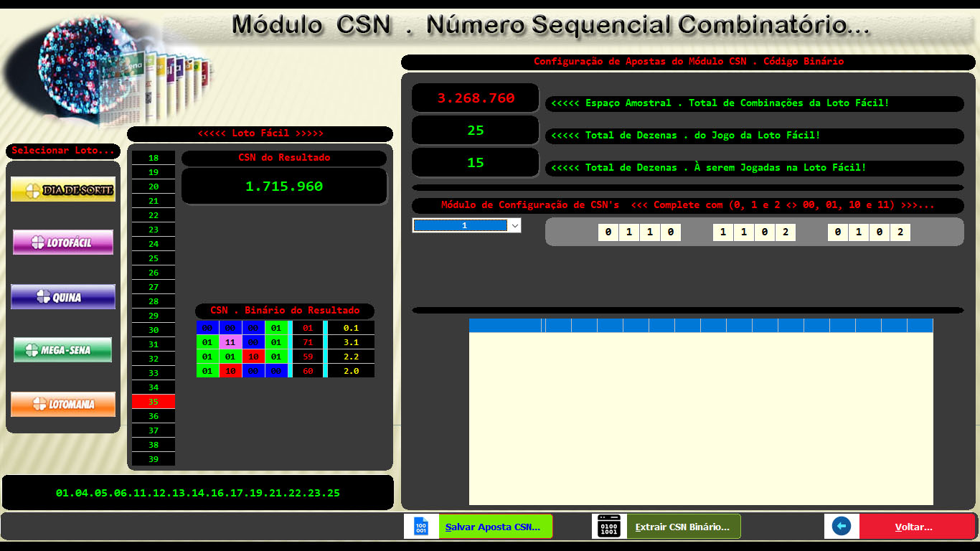Click the Mega-Sena clover icon
Viewport: 980px width, 551px height.
pos(32,350)
